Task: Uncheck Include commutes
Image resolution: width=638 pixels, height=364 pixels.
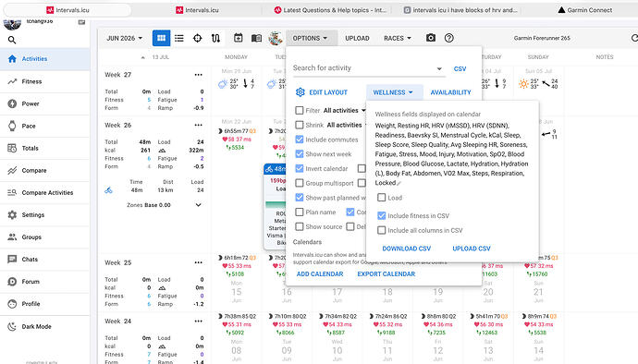Action: tap(300, 140)
